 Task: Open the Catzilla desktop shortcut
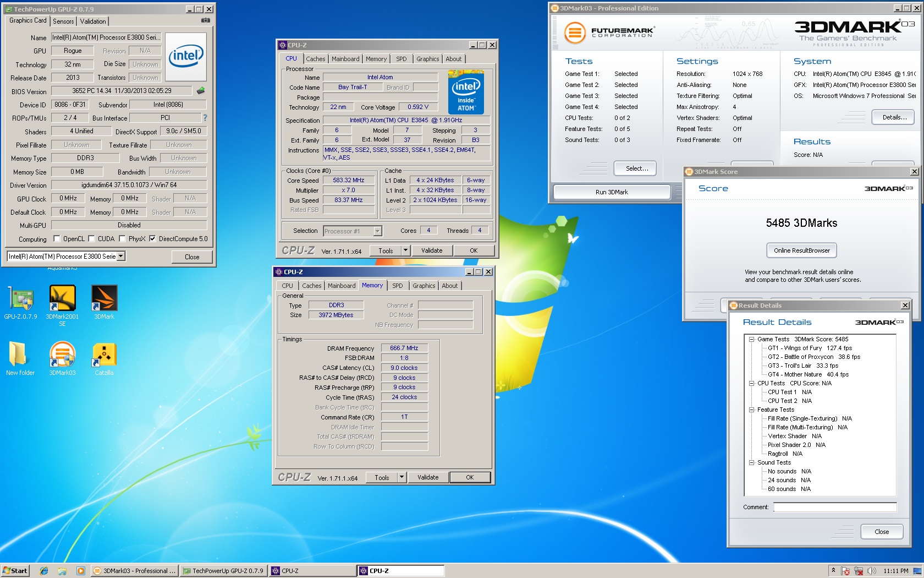(104, 359)
